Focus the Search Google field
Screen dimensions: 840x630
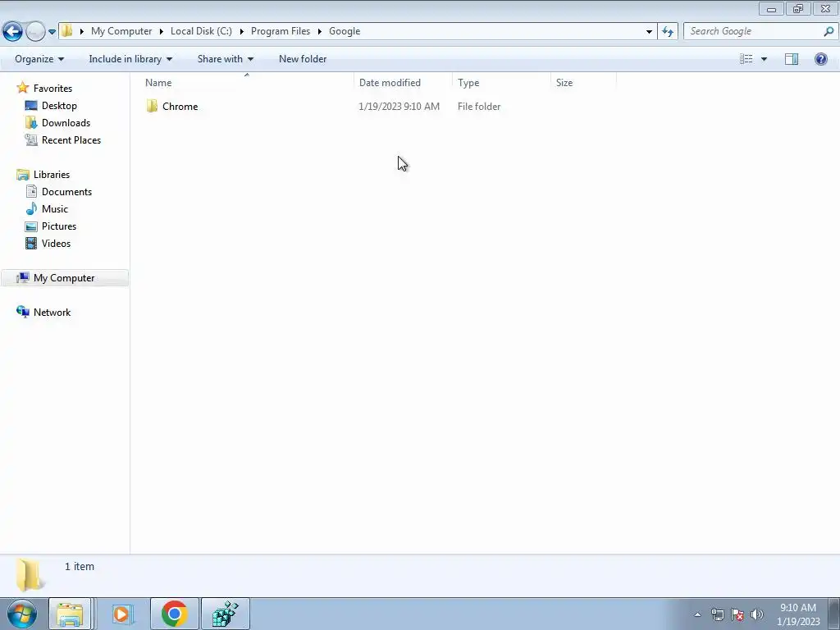[x=755, y=31]
